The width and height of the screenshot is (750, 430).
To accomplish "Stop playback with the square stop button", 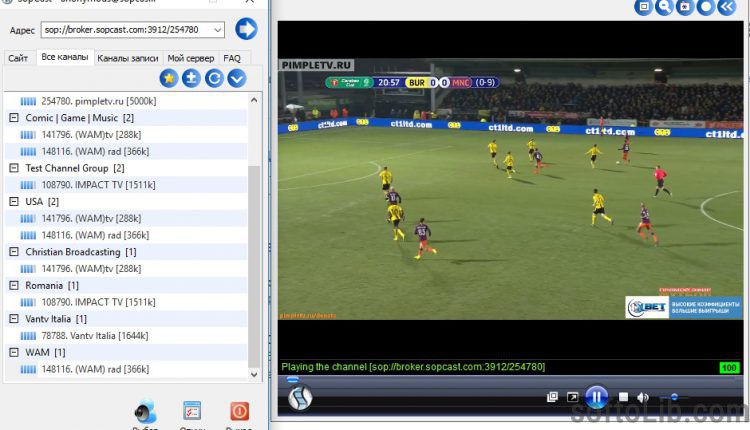I will coord(623,397).
